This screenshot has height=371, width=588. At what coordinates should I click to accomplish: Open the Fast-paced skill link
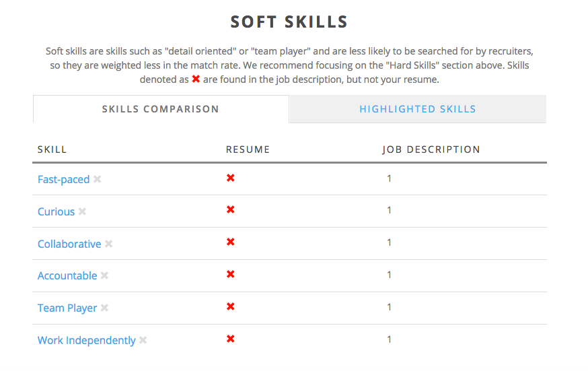[64, 179]
